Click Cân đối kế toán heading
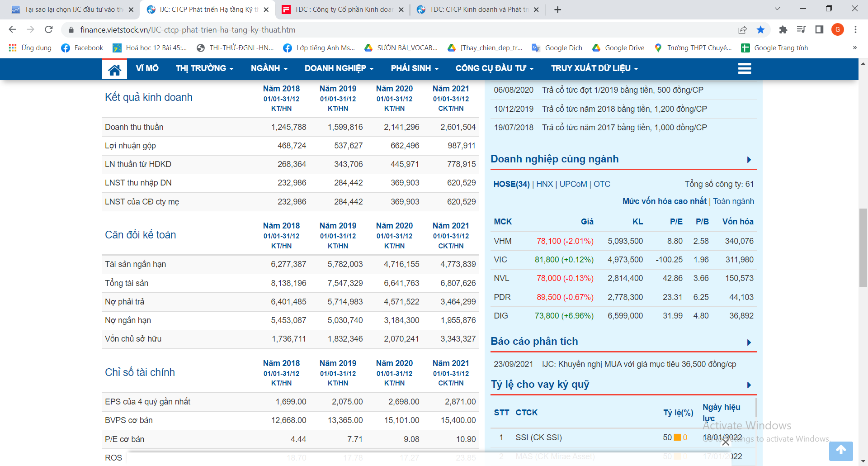868x466 pixels. pos(140,235)
